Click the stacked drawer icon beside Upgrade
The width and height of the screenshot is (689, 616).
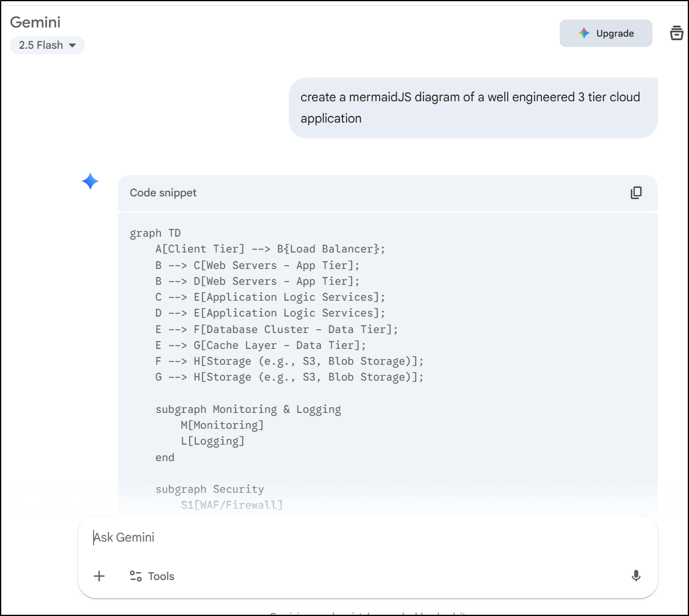point(676,33)
